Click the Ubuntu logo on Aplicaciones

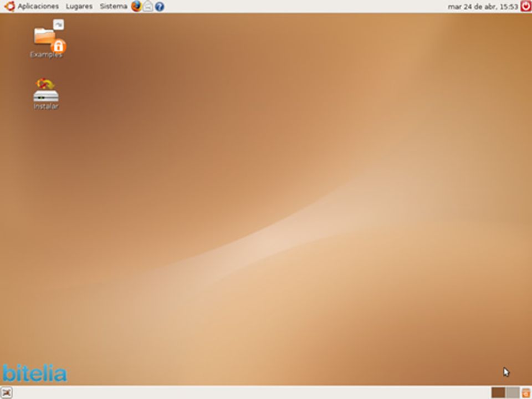10,6
